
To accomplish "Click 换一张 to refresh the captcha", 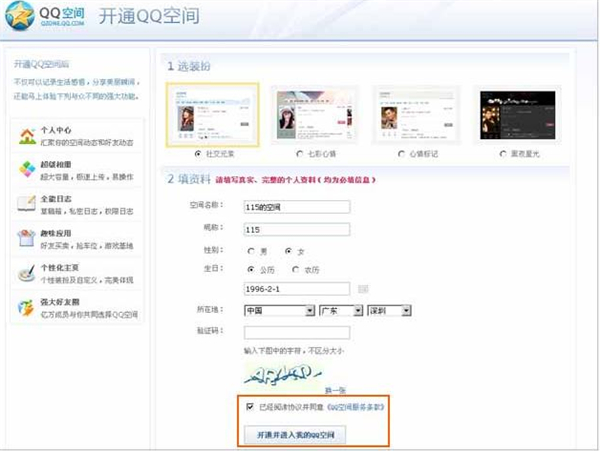I will coord(335,390).
